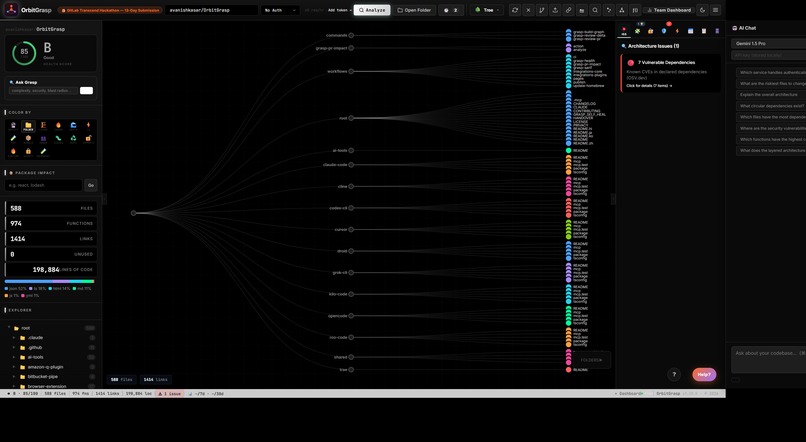This screenshot has height=442, width=806.
Task: Open the lightning bolt tab in issues panel
Action: [677, 31]
